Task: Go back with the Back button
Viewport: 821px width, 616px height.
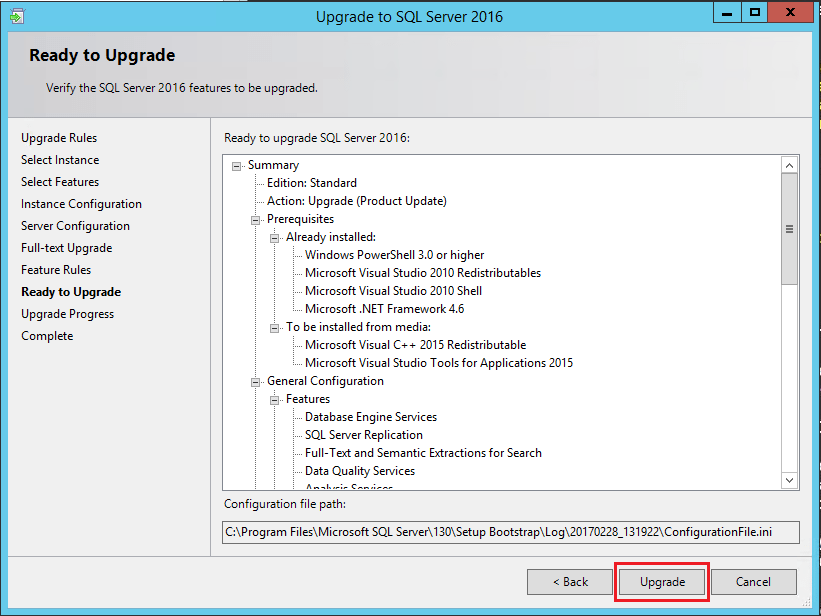Action: click(570, 582)
